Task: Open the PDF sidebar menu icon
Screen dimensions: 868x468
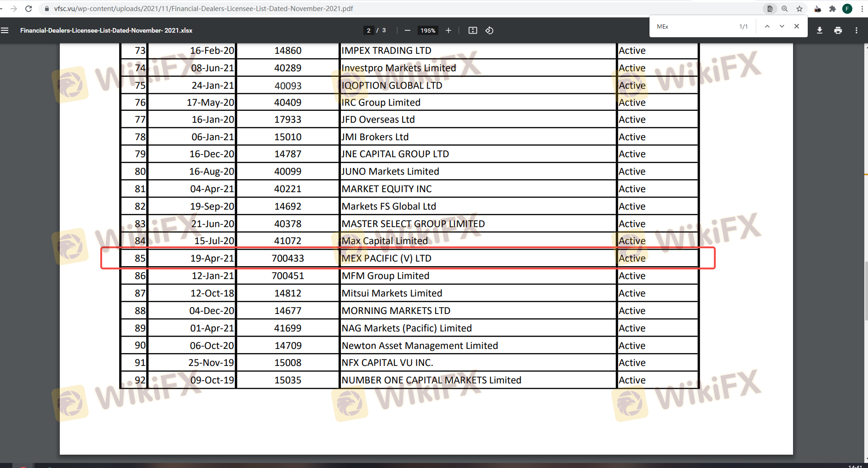Action: pyautogui.click(x=5, y=30)
